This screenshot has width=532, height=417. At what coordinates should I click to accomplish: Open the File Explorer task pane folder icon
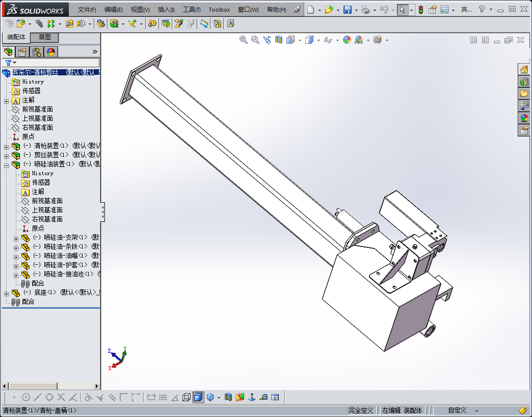point(524,94)
